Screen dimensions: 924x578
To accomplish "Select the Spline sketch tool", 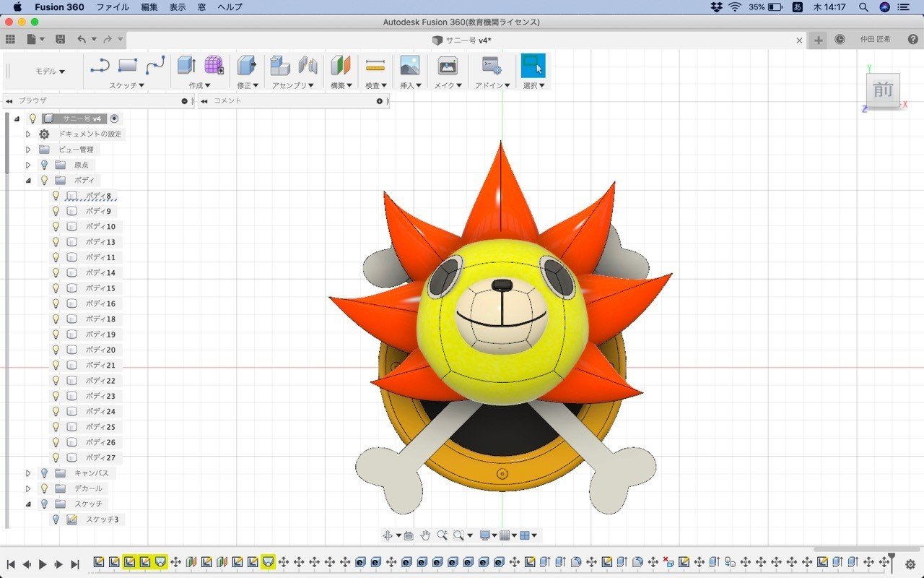I will (x=155, y=66).
